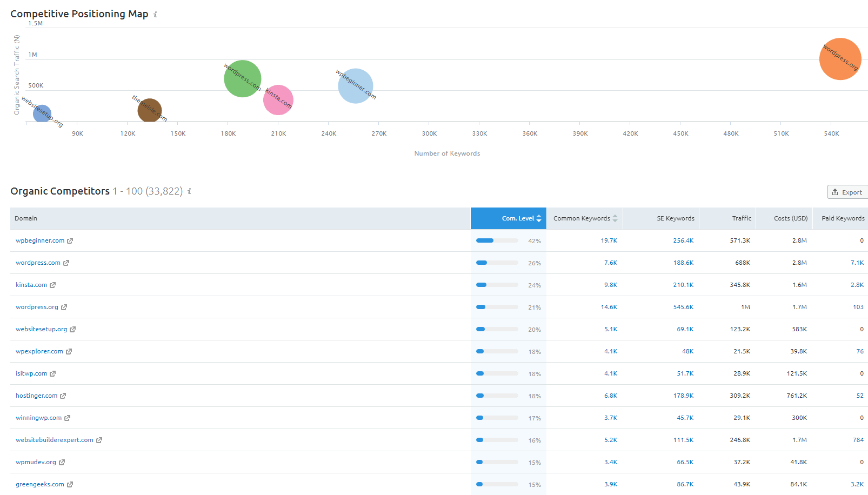
Task: Open external link icon for wordpress.com
Action: pyautogui.click(x=66, y=263)
